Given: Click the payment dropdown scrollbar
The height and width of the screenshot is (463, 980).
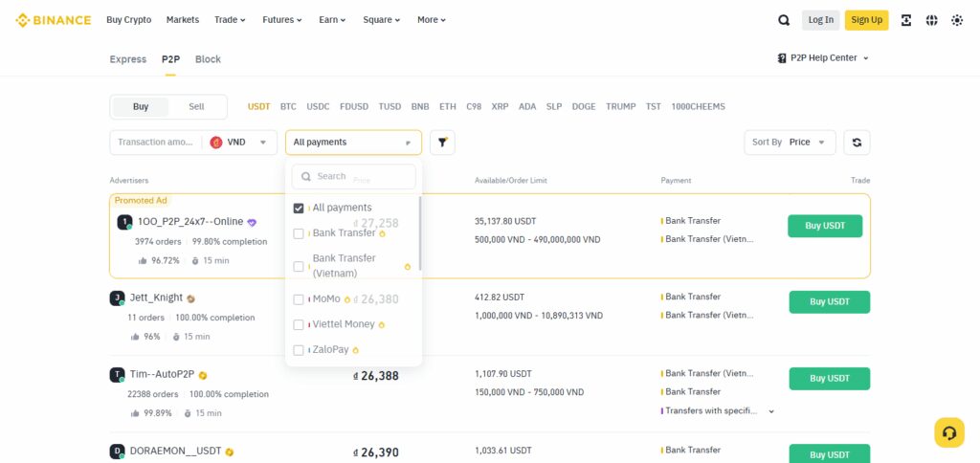Looking at the screenshot, I should [x=420, y=233].
